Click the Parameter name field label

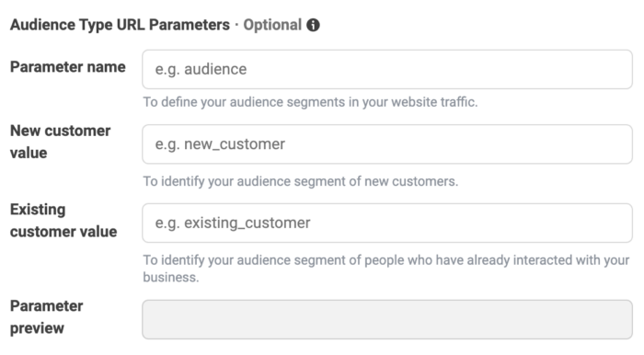[68, 67]
